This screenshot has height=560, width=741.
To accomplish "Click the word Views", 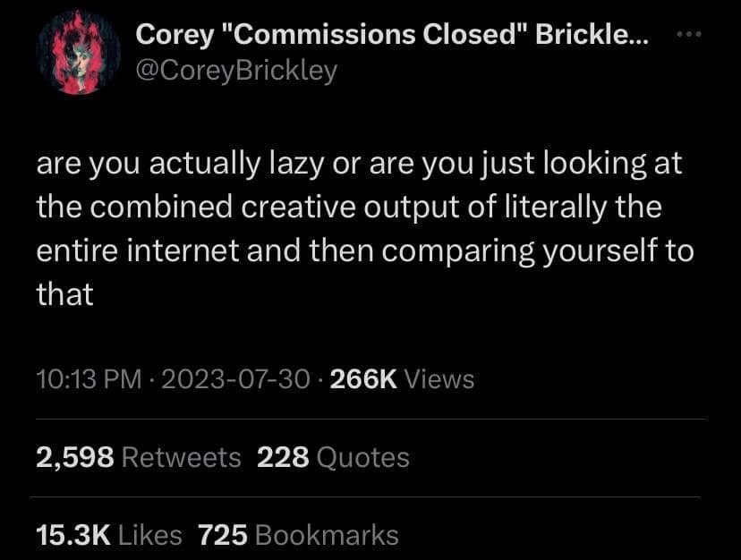I will [x=439, y=379].
